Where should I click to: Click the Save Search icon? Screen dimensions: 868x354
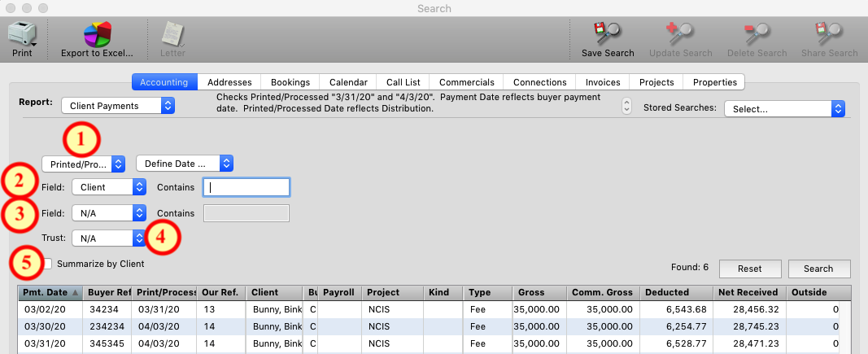[x=607, y=34]
